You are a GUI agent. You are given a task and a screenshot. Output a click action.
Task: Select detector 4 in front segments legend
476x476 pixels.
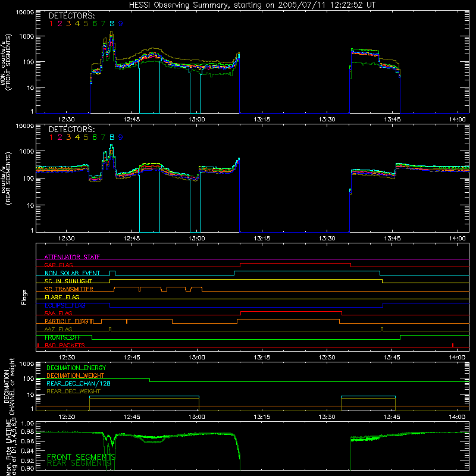tap(77, 24)
